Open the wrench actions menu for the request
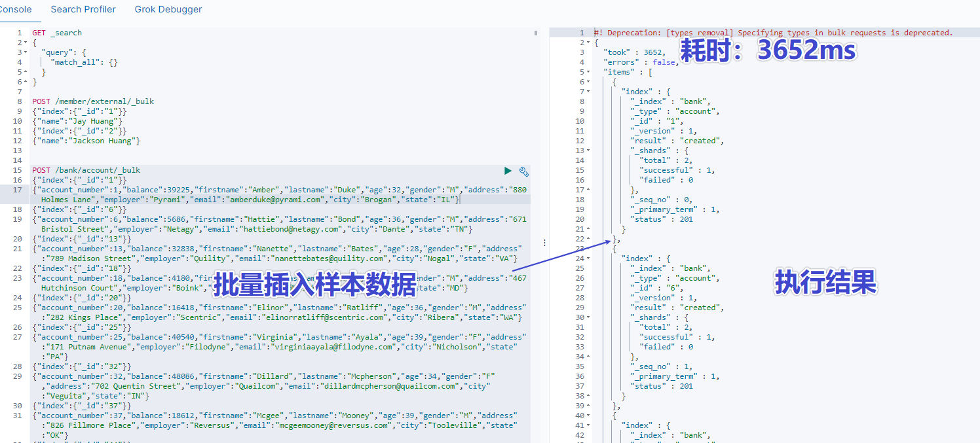Viewport: 980px width, 443px height. click(523, 171)
